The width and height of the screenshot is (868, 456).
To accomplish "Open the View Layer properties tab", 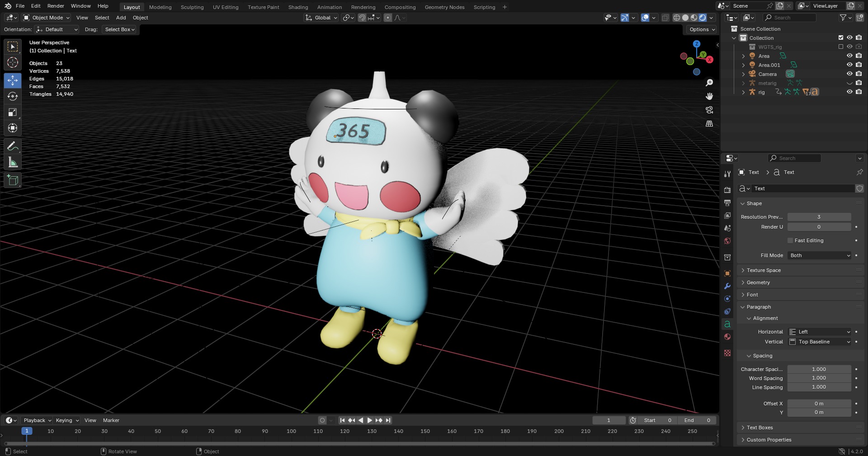I will [x=727, y=216].
